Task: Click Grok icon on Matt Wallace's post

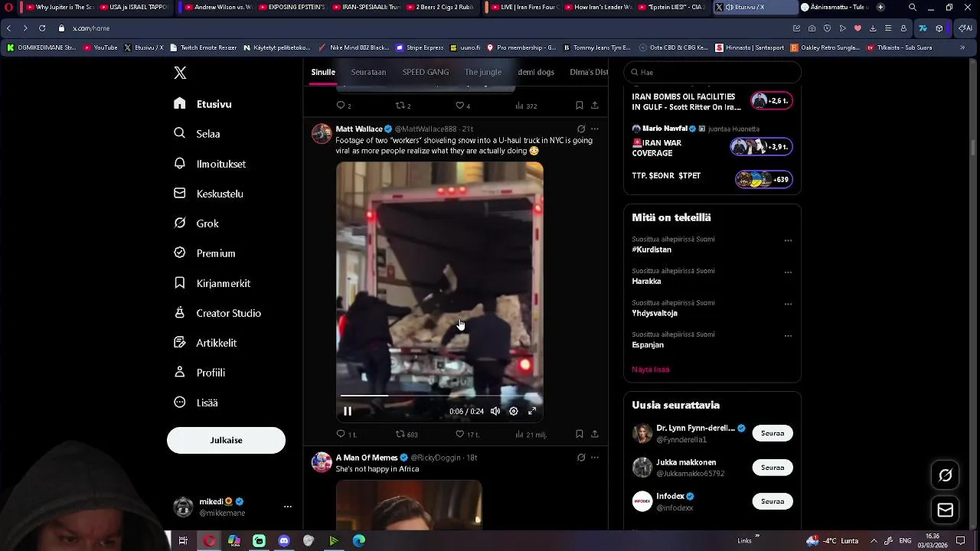Action: [581, 129]
